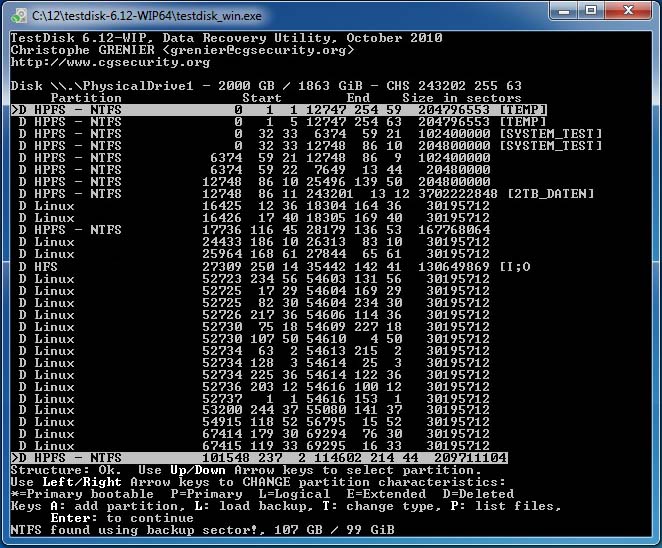Click the 'Structure: Ok.' status text

[x=66, y=470]
